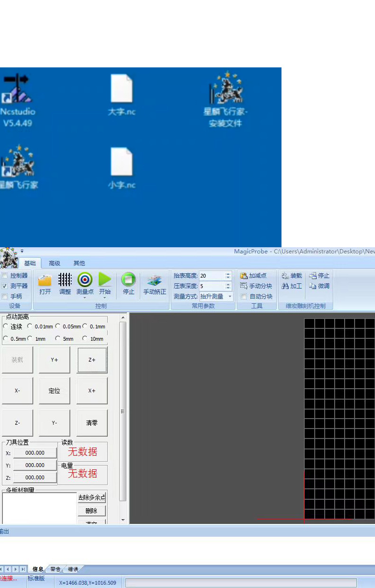Toggle the 控制器 checkbox
Viewport: 375px width, 588px height.
pos(5,276)
